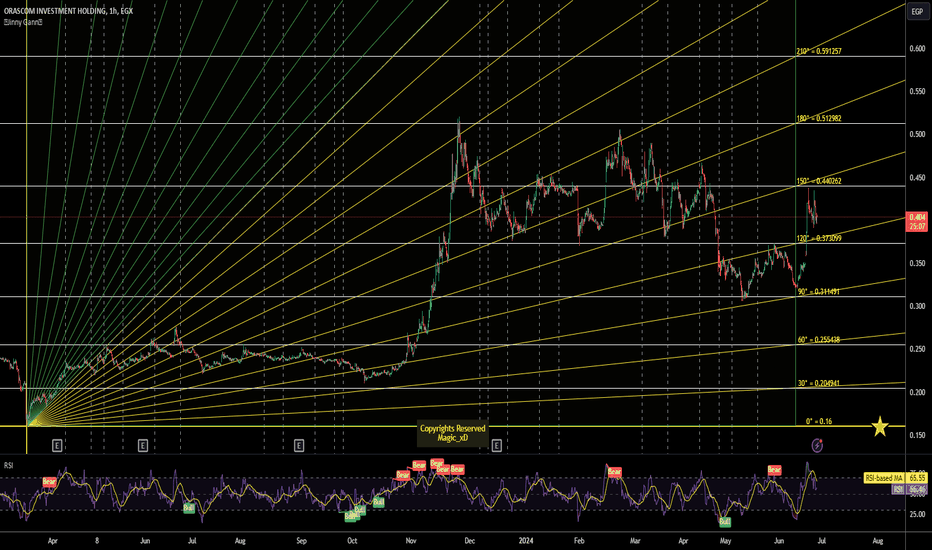Viewport: 932px width, 550px height.
Task: Click the Oct label on the time axis
Action: click(x=352, y=540)
